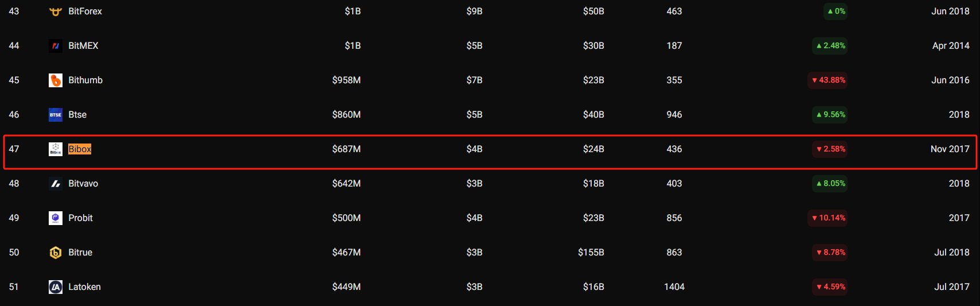
Task: Click the Latoken logo icon
Action: pyautogui.click(x=56, y=287)
